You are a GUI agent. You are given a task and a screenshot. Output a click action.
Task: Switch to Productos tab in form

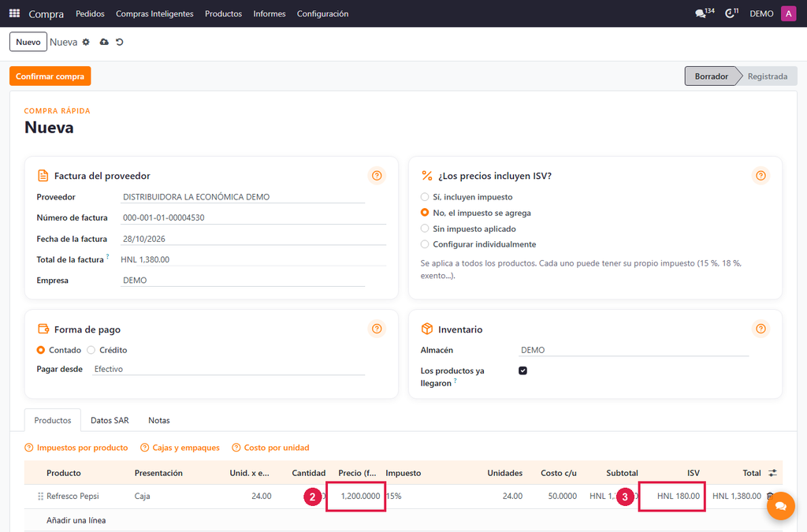click(x=53, y=420)
